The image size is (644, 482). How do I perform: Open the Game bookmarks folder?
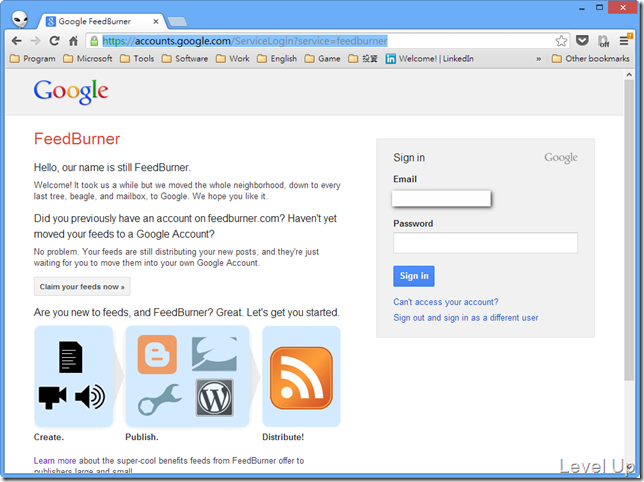322,59
